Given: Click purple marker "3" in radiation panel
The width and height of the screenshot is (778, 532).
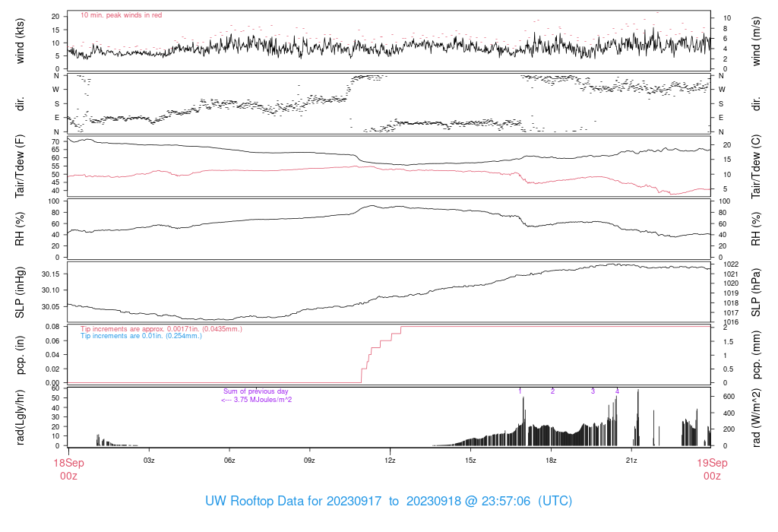Looking at the screenshot, I should click(x=593, y=391).
